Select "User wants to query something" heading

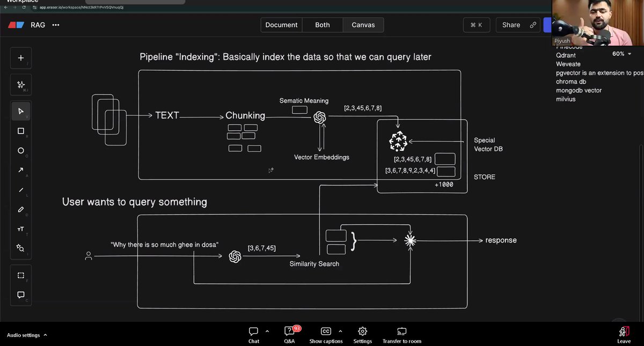tap(135, 202)
